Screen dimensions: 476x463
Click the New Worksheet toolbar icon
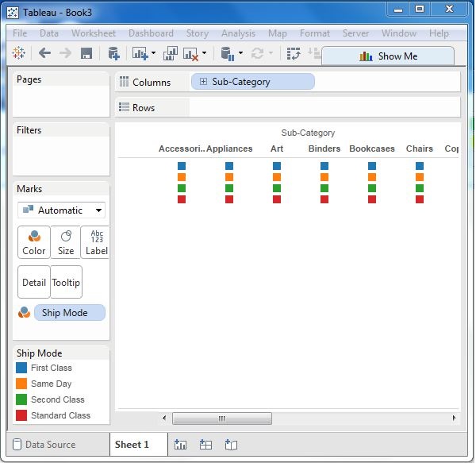pyautogui.click(x=140, y=53)
